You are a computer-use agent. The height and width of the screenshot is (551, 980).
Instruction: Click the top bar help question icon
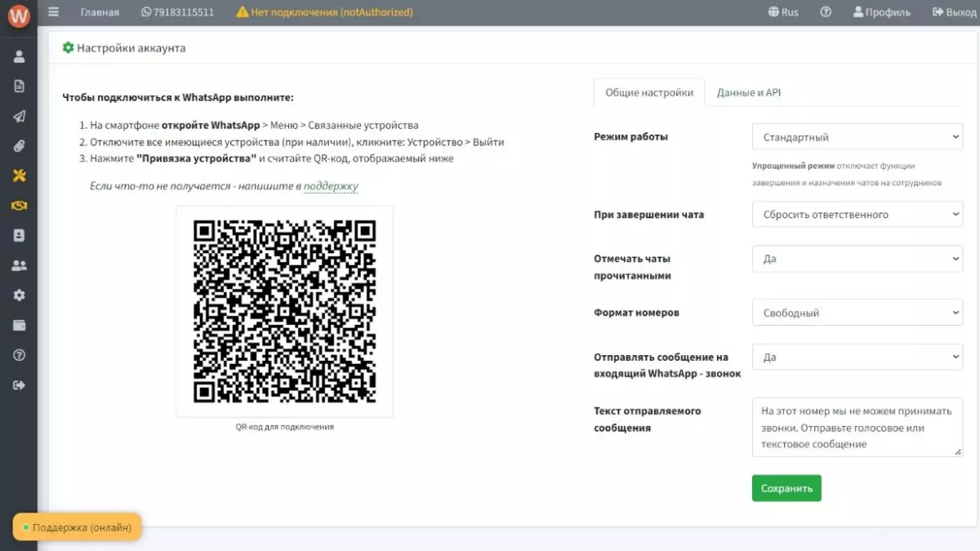(x=826, y=12)
